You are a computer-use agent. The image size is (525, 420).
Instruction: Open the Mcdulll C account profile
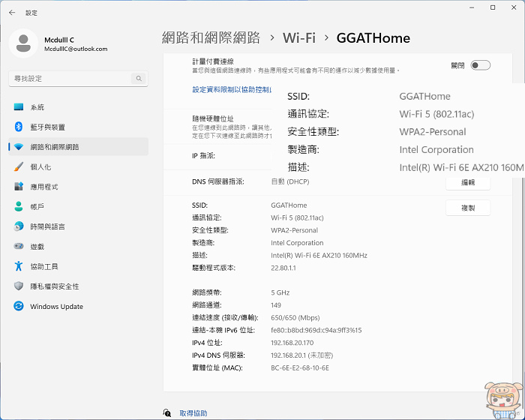[60, 43]
